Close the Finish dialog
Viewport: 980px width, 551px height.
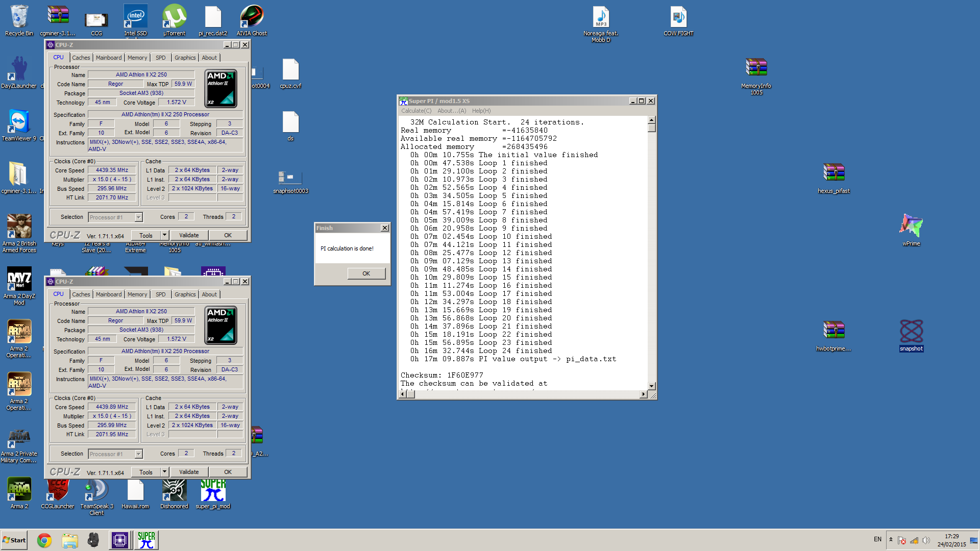point(385,228)
